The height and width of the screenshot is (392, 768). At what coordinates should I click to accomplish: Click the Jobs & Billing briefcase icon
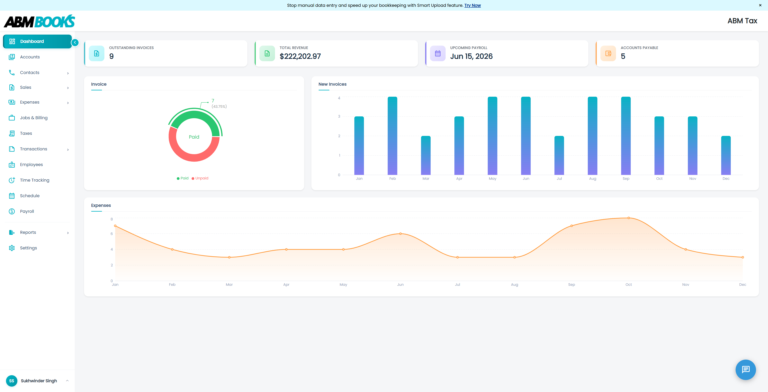click(x=12, y=118)
